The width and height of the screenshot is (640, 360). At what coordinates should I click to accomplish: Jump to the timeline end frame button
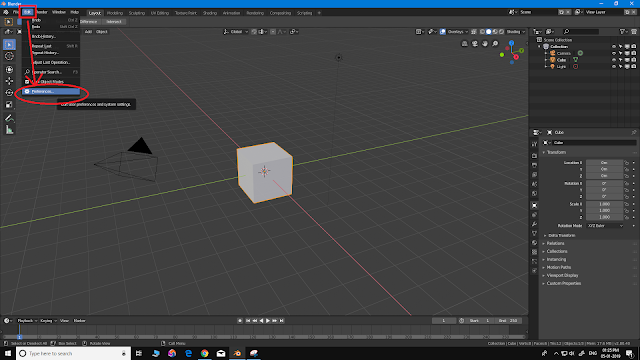pos(282,321)
